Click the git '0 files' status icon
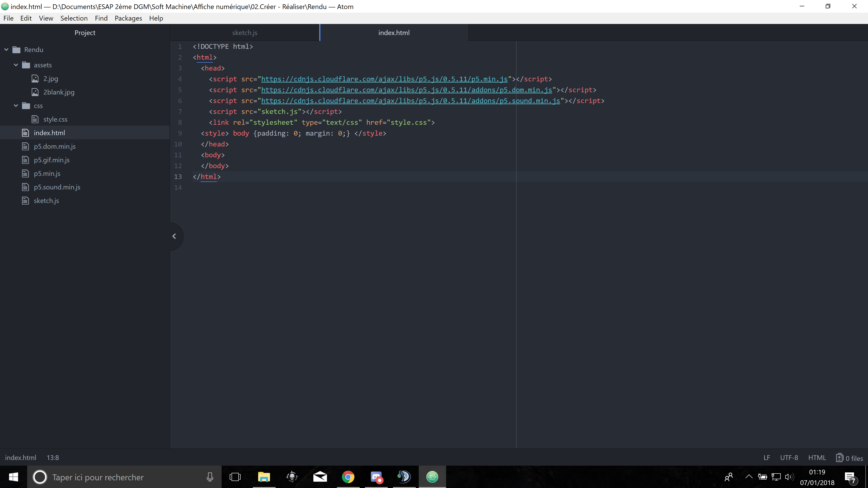Screen dimensions: 868x488 click(839, 458)
